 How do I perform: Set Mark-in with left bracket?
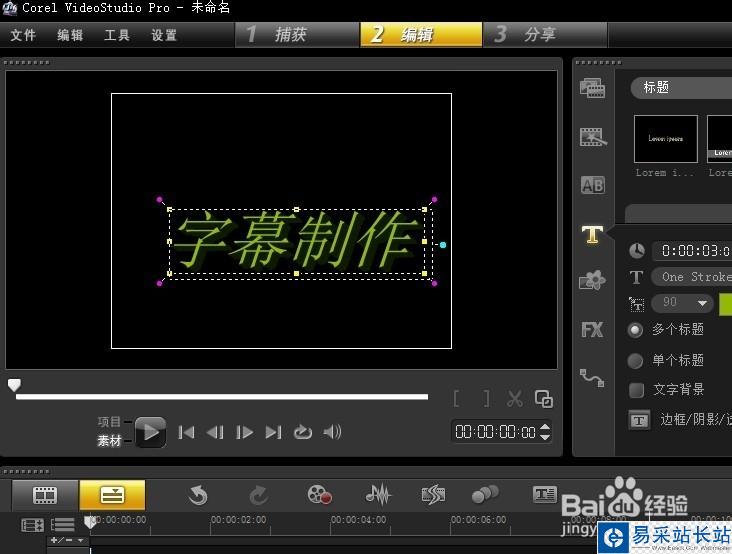457,399
